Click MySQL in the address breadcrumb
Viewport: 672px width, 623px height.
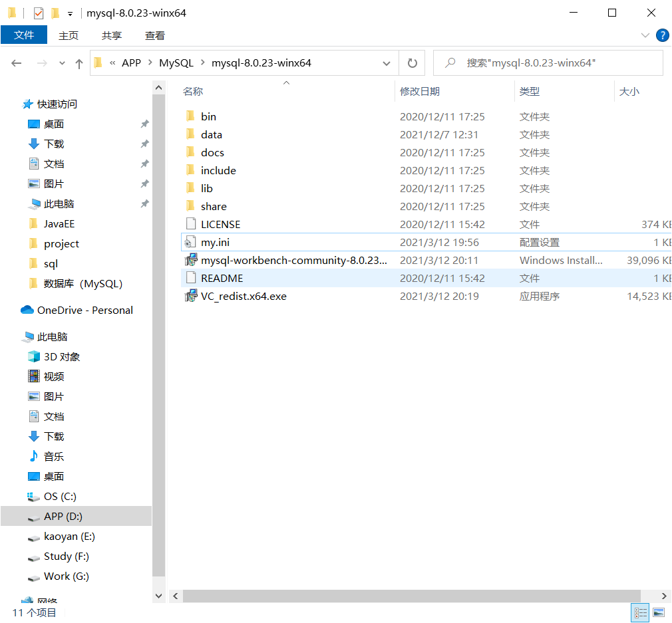pos(176,63)
